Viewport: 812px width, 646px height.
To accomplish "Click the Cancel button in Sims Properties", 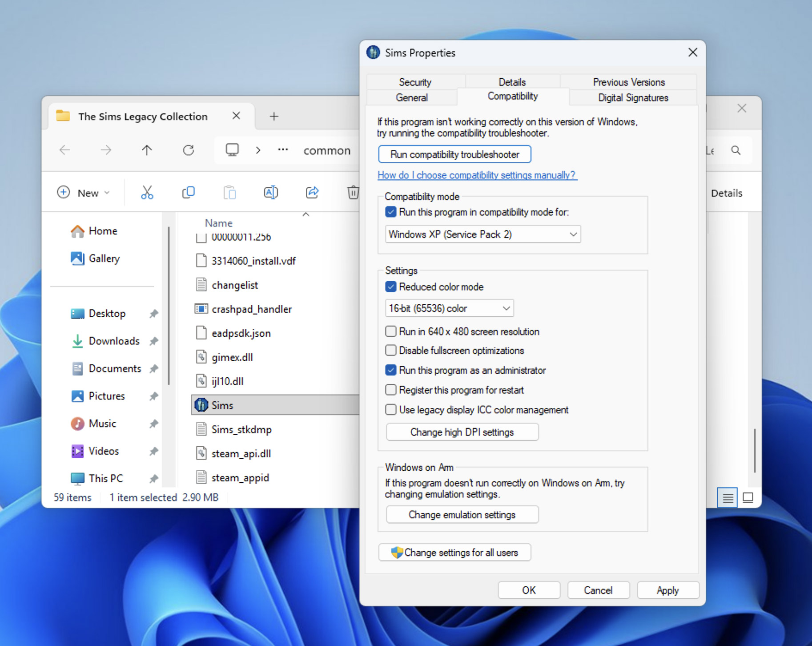I will click(x=598, y=590).
